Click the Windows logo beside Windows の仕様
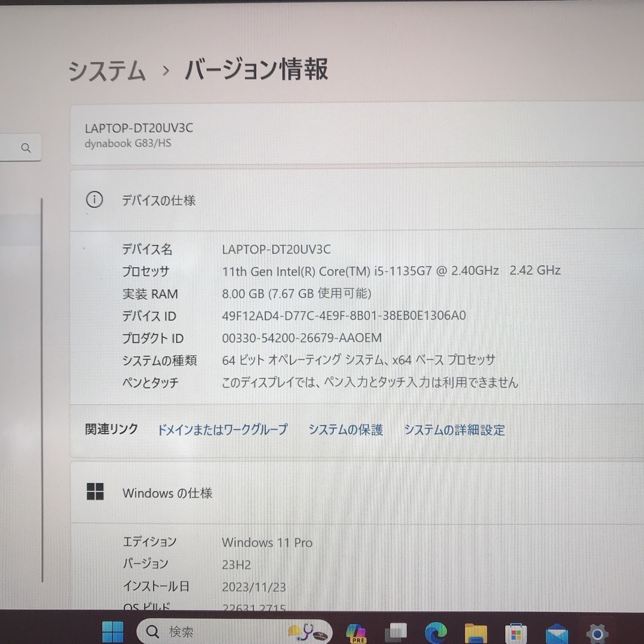Screen dimensions: 644x644 95,492
